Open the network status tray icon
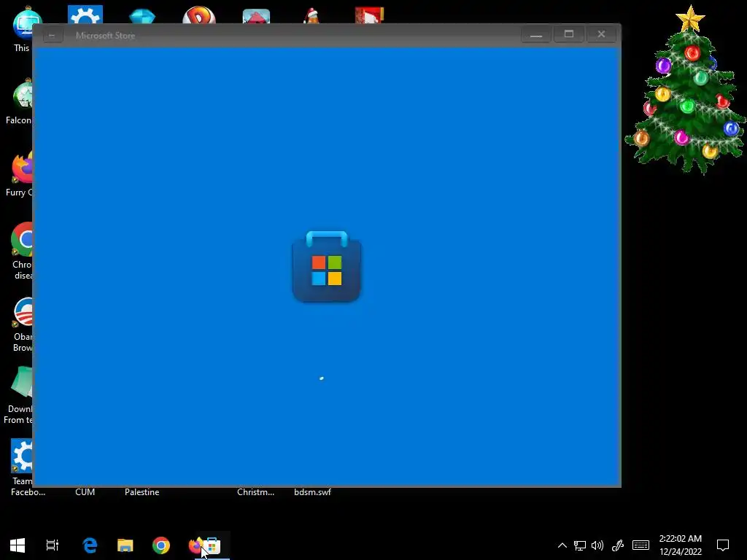The image size is (747, 560). (x=580, y=545)
